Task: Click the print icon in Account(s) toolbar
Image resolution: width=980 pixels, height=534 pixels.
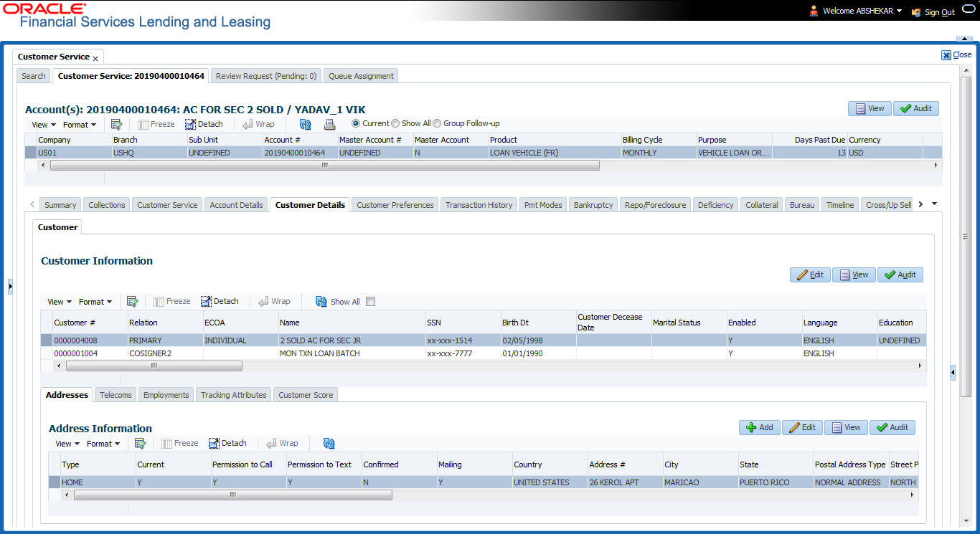Action: (329, 124)
